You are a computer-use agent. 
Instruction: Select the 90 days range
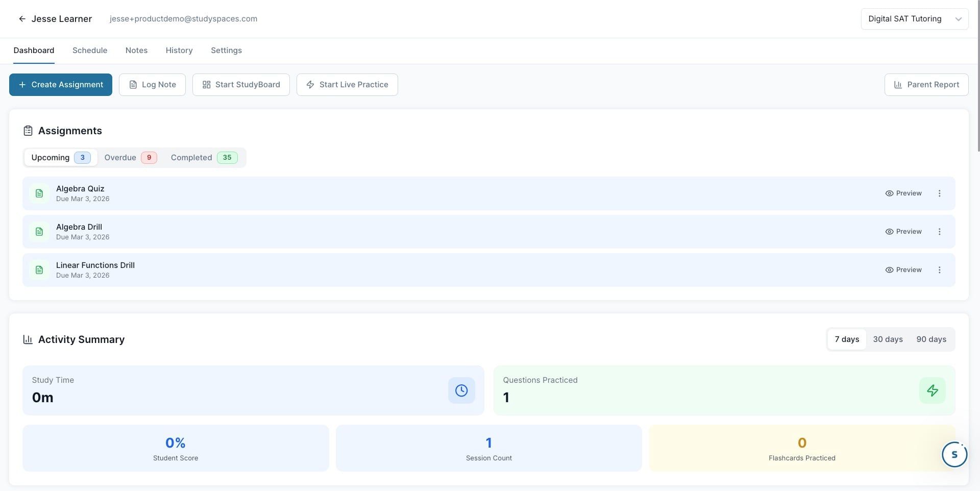931,339
